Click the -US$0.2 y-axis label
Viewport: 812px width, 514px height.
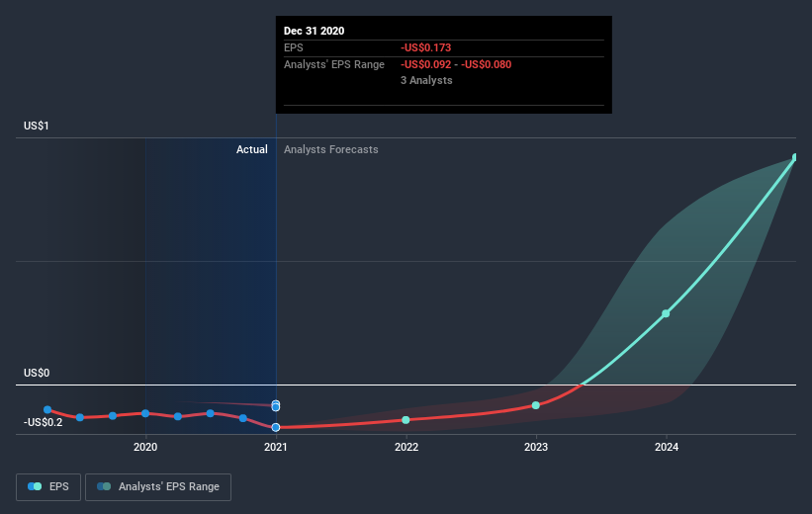click(43, 422)
